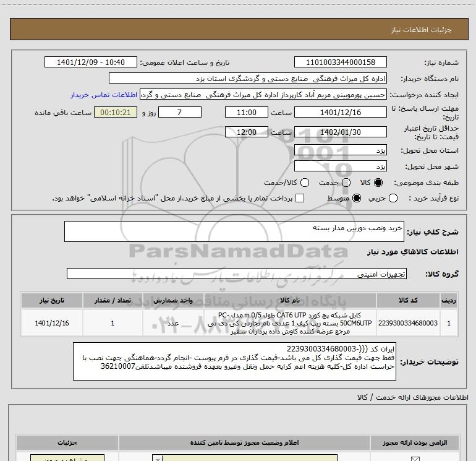Viewport: 476px width, 461px height.
Task: Click the need number field 1101003344000158
Action: coord(340,62)
